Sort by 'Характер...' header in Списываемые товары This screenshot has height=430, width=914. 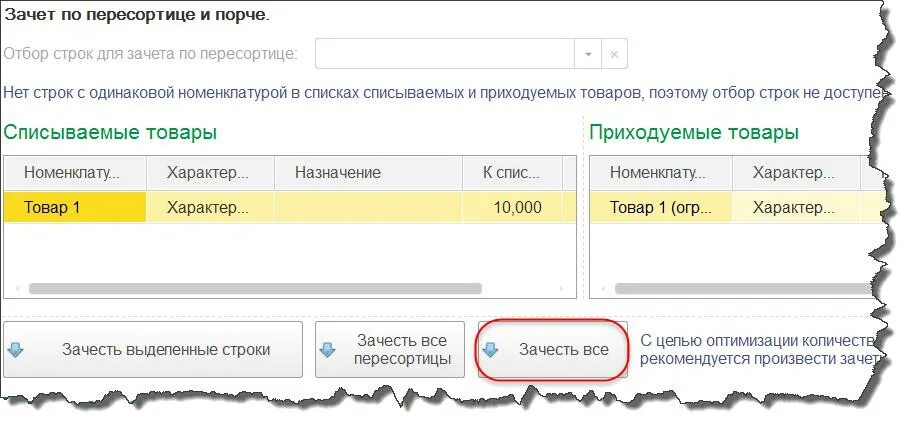coord(210,172)
